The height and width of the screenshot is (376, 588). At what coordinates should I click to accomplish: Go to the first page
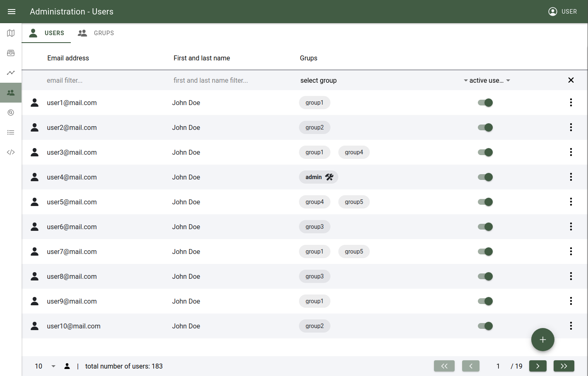(444, 366)
